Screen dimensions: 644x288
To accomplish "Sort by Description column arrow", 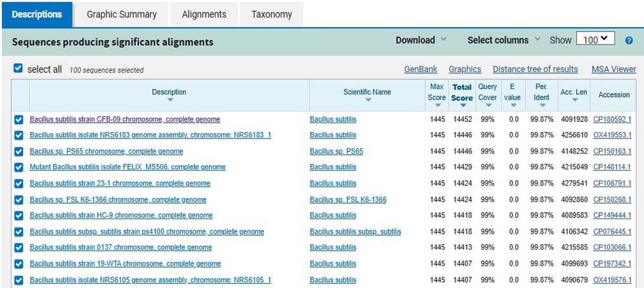I will (x=169, y=100).
